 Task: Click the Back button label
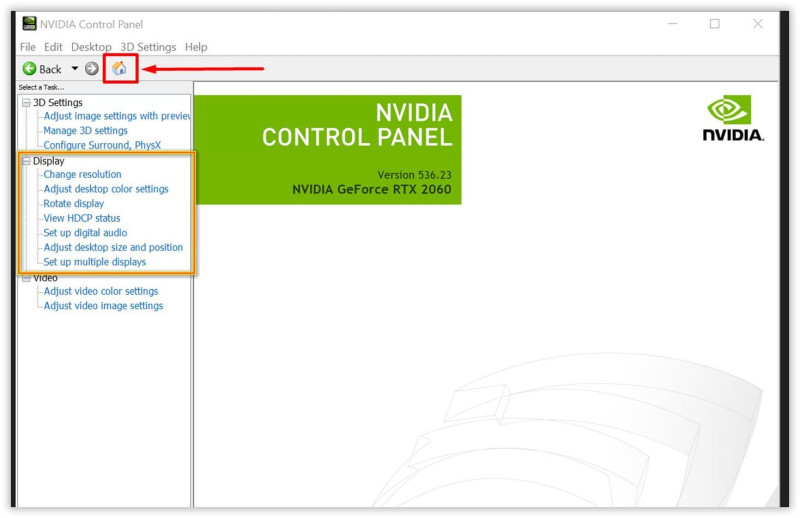[x=50, y=69]
